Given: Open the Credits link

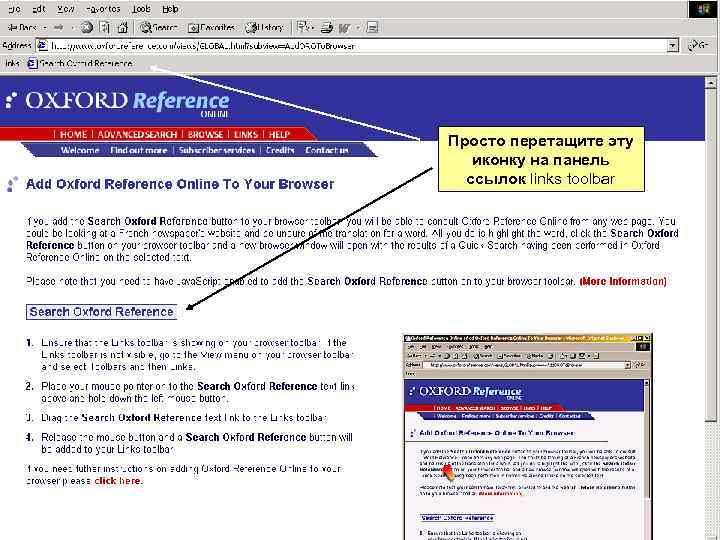Looking at the screenshot, I should click(x=280, y=150).
